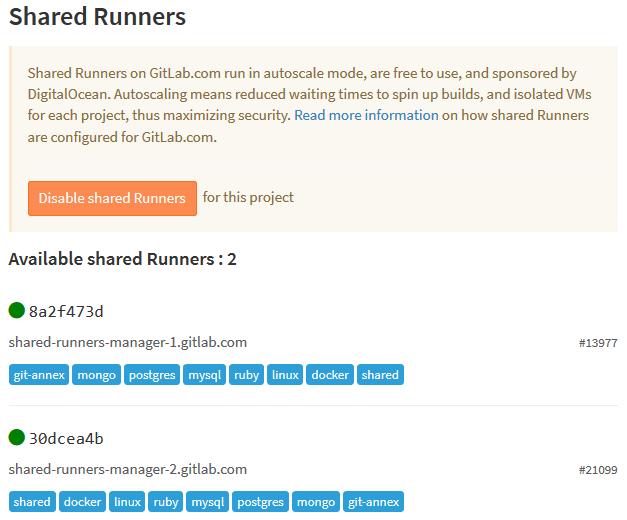
Task: Click the Shared Runners page heading
Action: click(x=97, y=17)
